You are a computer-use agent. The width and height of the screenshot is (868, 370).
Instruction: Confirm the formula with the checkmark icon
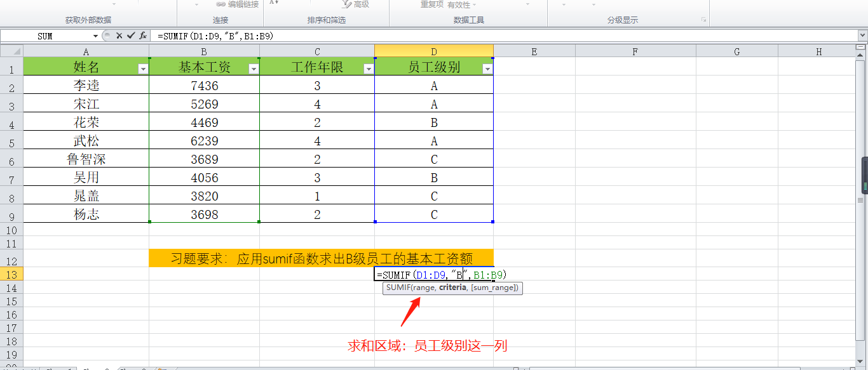click(130, 36)
